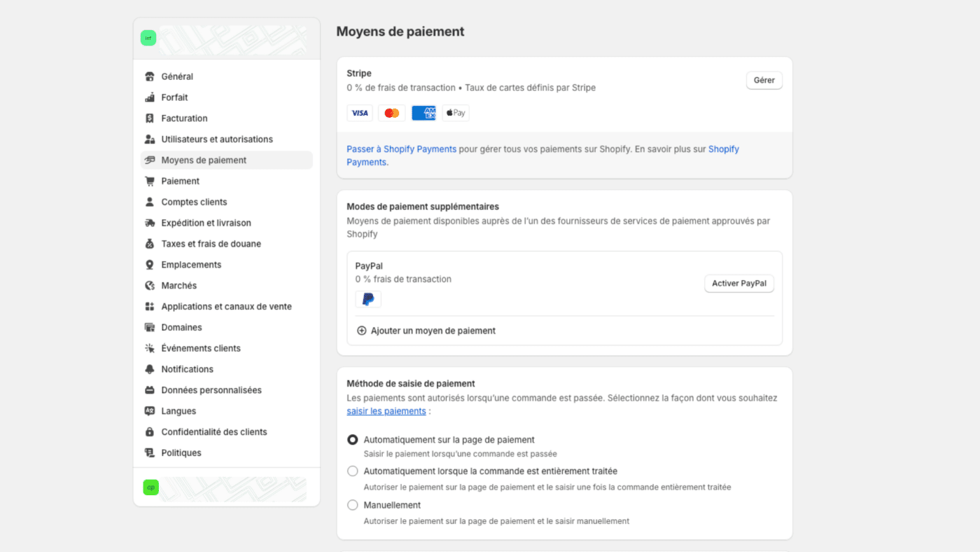Click the American Express logo
980x552 pixels.
[x=423, y=113]
